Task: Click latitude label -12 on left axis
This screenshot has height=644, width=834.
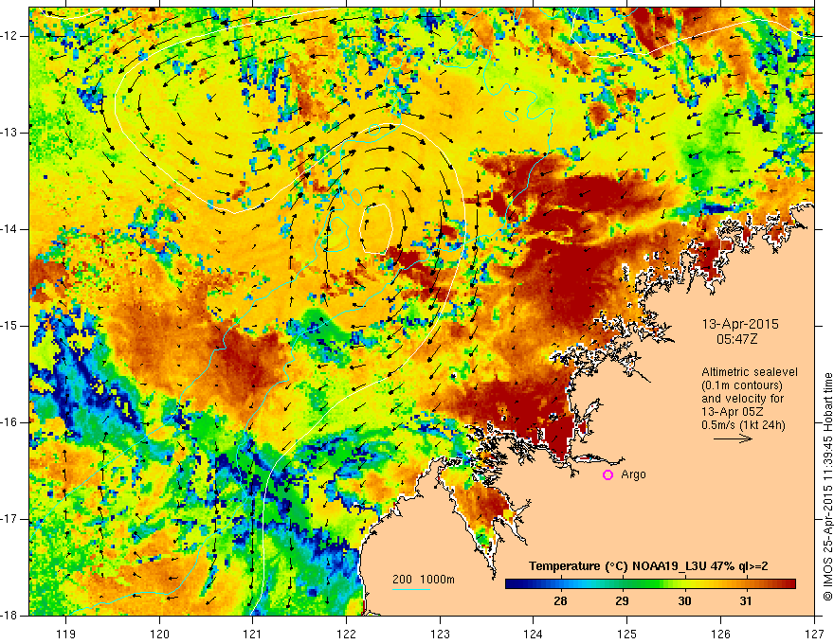Action: pos(10,36)
